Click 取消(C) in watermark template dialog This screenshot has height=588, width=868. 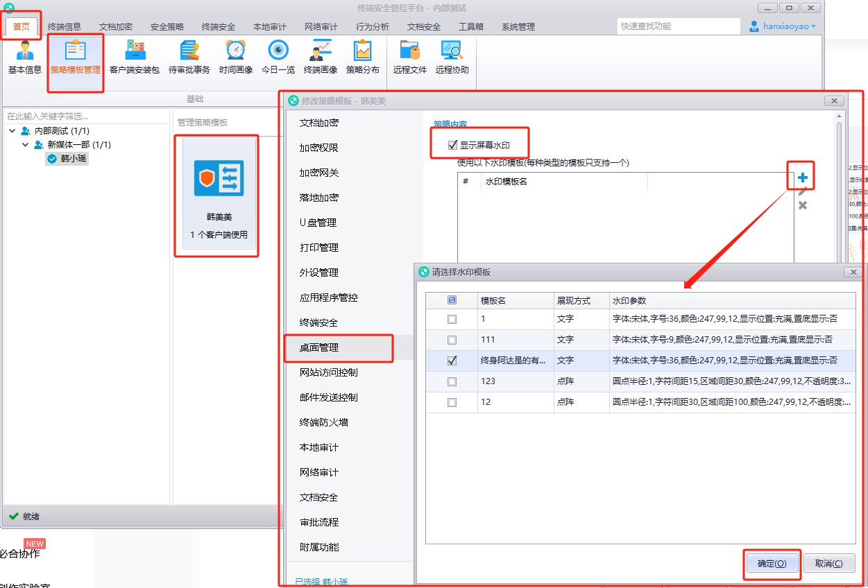(829, 564)
